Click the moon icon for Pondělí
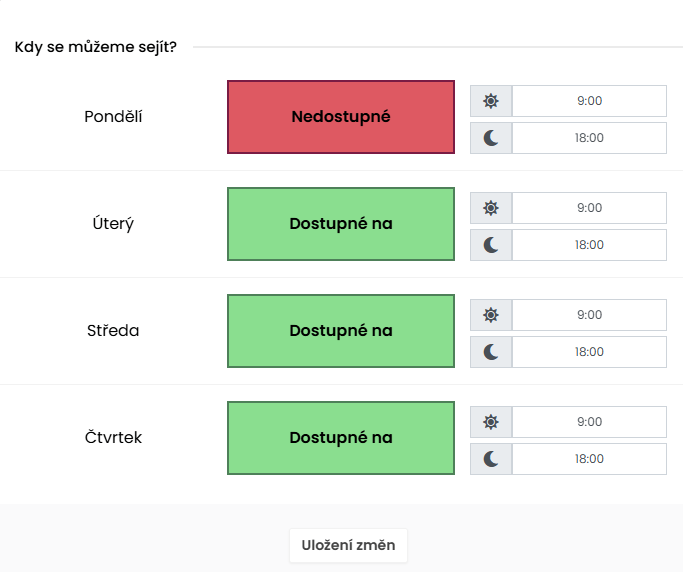Screen dimensions: 683x572 [x=491, y=138]
